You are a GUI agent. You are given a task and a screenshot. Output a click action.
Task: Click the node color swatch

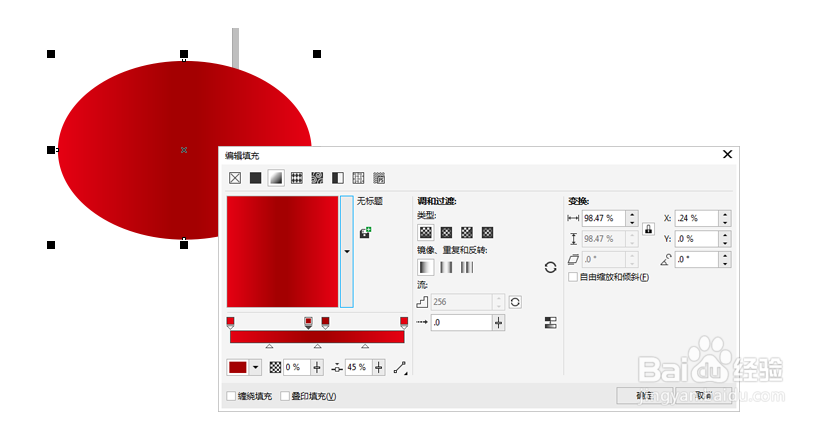pos(238,367)
